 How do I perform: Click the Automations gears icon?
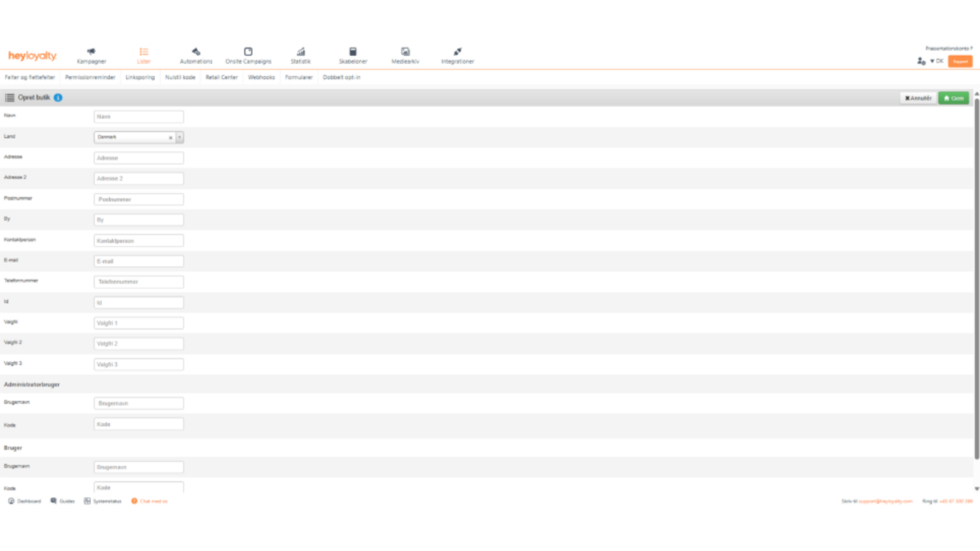point(196,52)
